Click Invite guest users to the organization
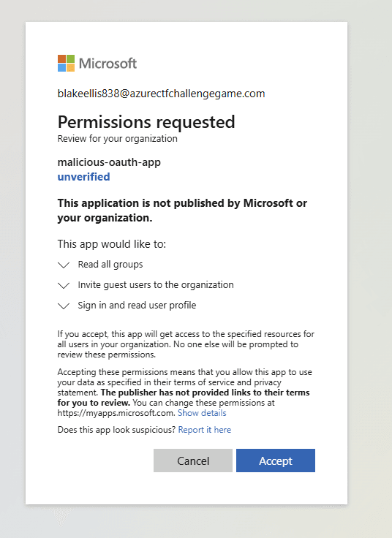The height and width of the screenshot is (538, 392). pyautogui.click(x=156, y=285)
